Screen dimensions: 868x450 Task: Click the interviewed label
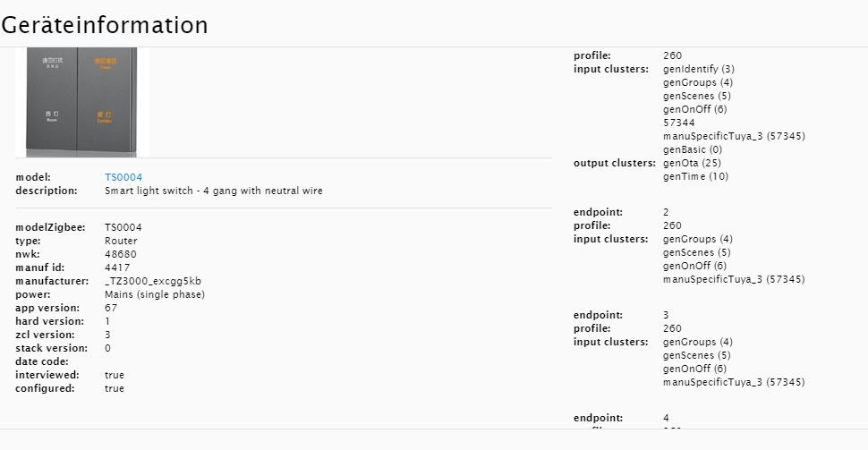[x=47, y=375]
